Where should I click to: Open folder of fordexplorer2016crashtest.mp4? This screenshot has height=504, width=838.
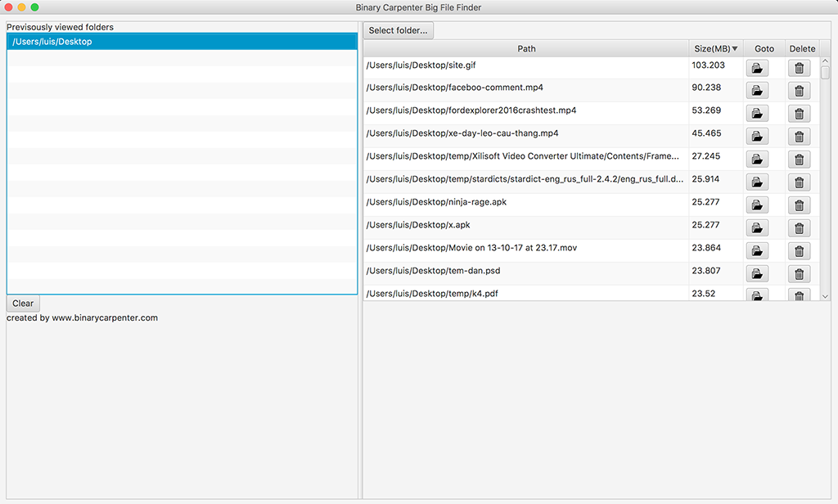757,114
